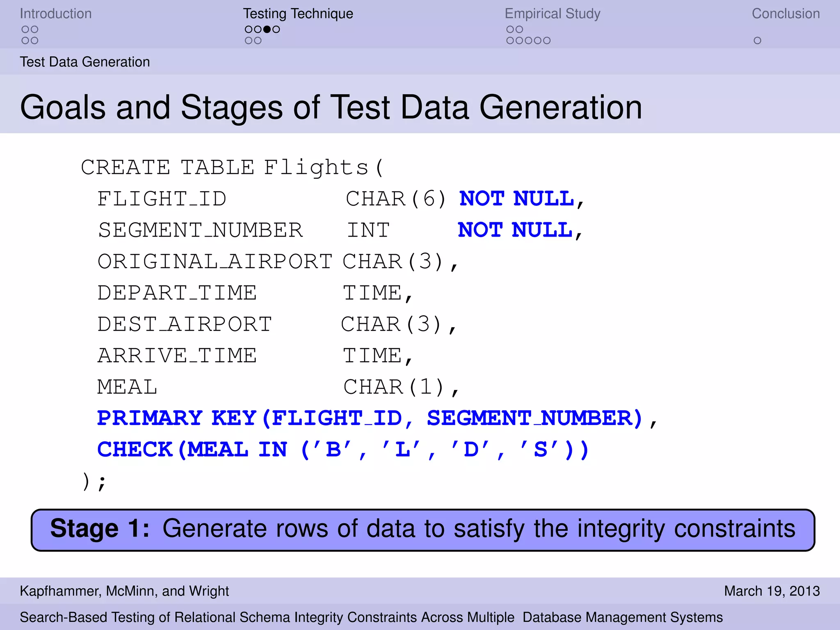This screenshot has height=630, width=840.
Task: Select the ARRIVE_TIME column name
Action: click(x=177, y=356)
